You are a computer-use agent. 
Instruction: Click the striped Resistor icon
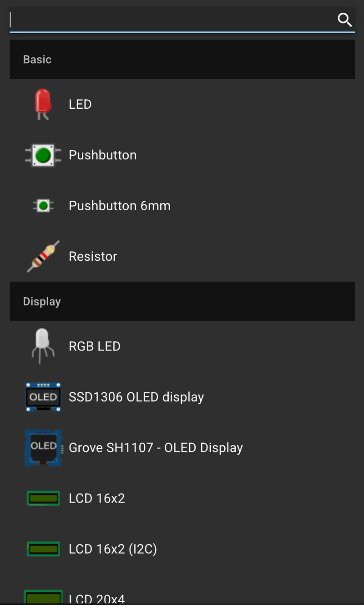pyautogui.click(x=43, y=256)
